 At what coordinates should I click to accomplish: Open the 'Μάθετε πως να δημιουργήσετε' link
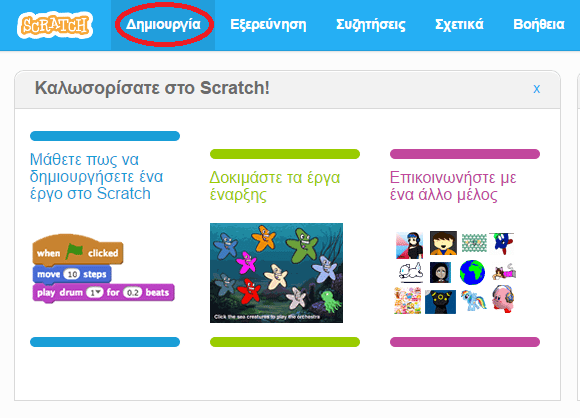pos(96,176)
